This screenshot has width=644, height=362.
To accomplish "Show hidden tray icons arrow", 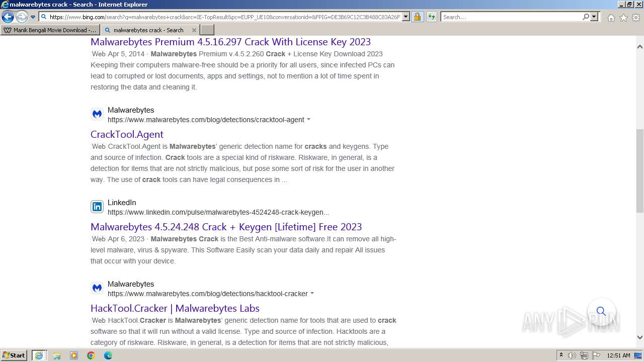I will coord(561,355).
